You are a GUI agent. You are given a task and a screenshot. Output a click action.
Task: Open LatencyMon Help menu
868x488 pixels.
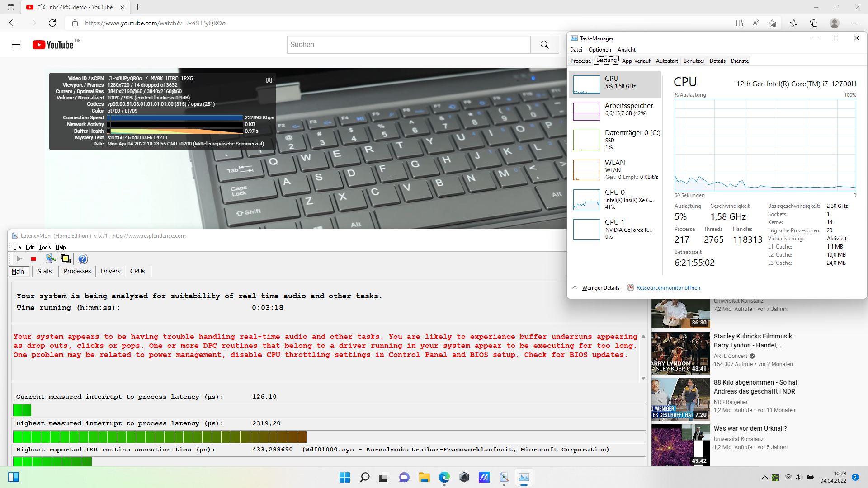point(61,247)
